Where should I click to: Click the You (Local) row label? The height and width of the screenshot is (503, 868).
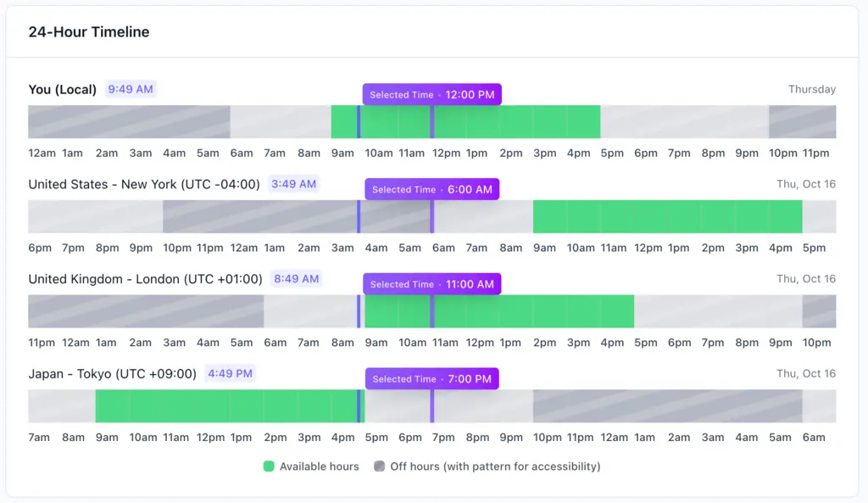(x=63, y=90)
